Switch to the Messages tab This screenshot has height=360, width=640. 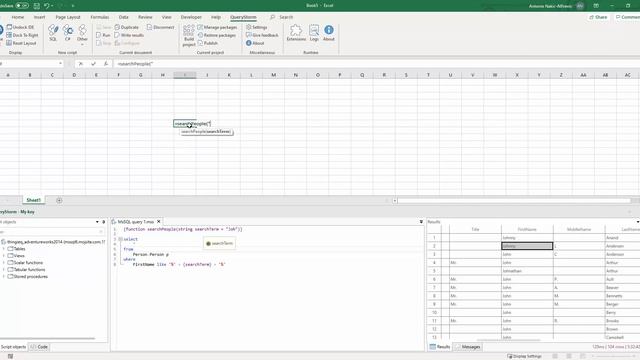pos(468,347)
